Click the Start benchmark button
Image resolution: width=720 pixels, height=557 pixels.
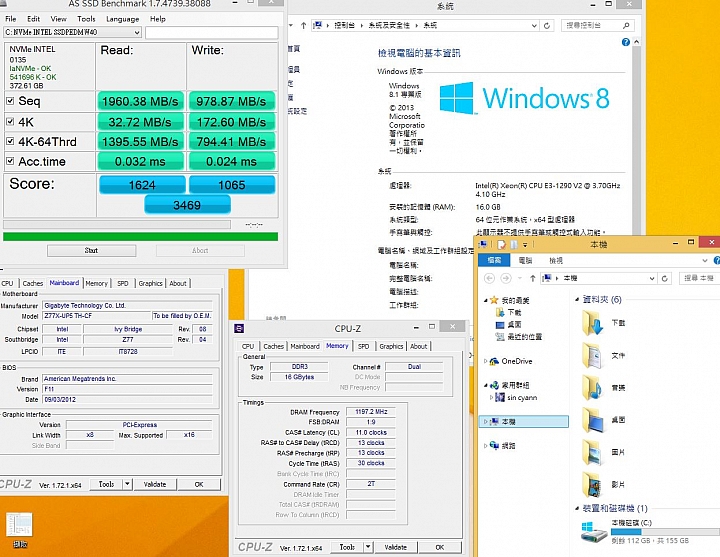click(91, 250)
